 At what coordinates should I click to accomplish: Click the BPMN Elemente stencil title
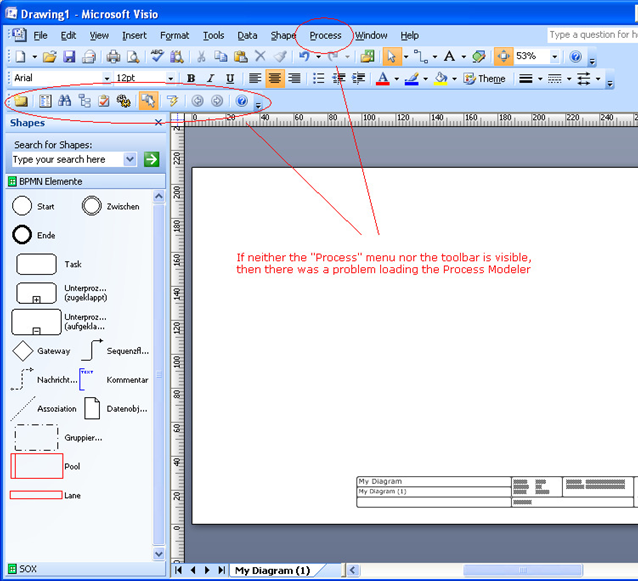(85, 181)
